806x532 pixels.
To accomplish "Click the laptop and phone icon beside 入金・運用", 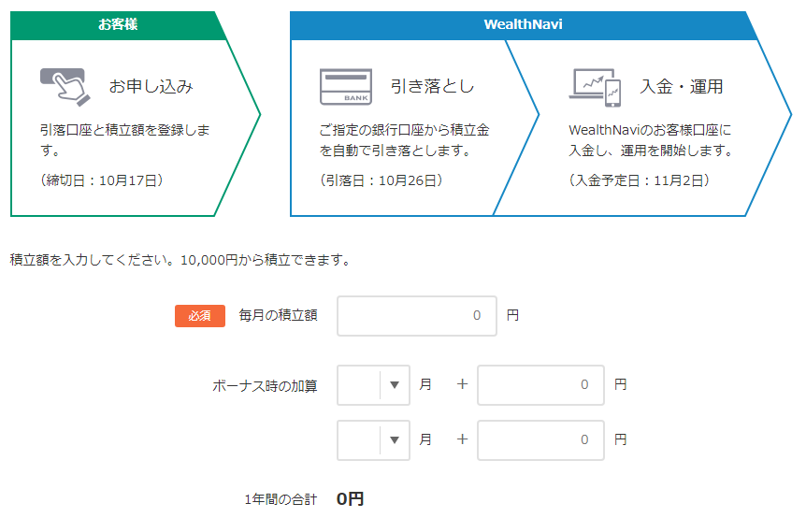I will [595, 87].
